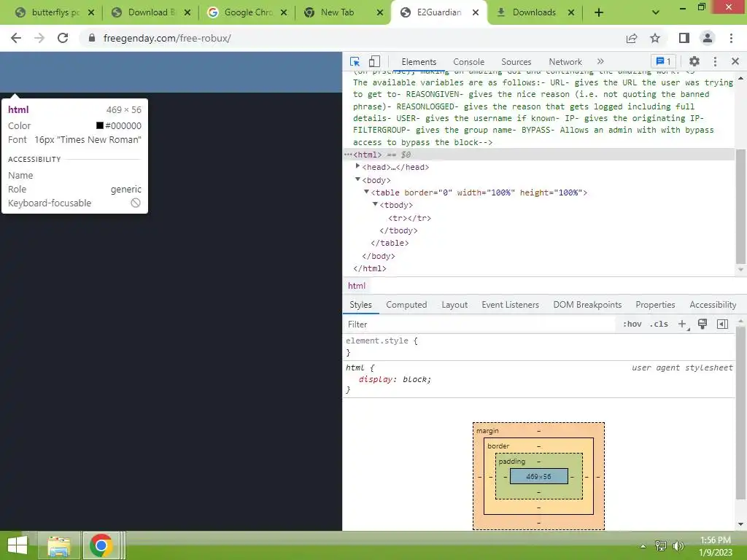Open the DOM Breakpoints tab

coord(587,305)
